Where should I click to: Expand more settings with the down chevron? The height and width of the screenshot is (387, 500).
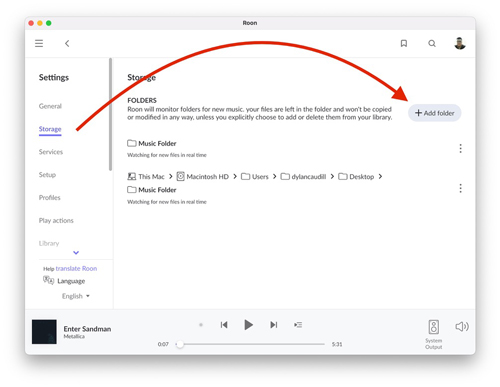76,253
